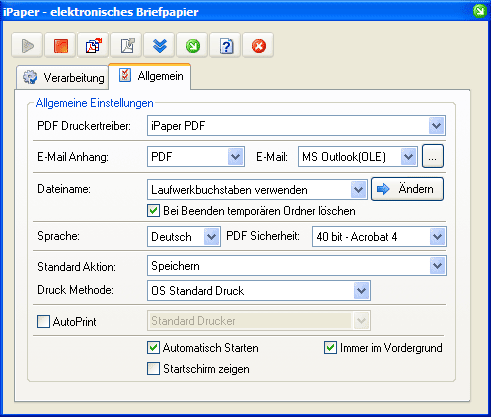The width and height of the screenshot is (491, 417).
Task: Click the gray play toolbar button
Action: (x=27, y=45)
